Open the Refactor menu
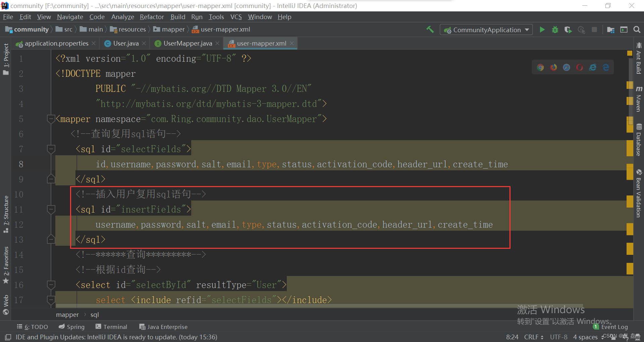The width and height of the screenshot is (644, 342). (152, 17)
